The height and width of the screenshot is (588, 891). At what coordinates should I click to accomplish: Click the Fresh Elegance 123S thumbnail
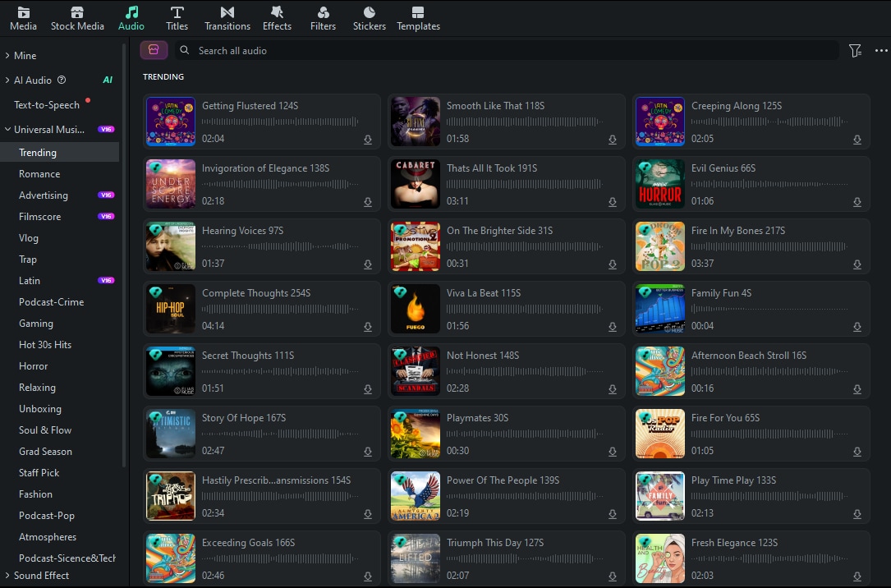pos(659,558)
